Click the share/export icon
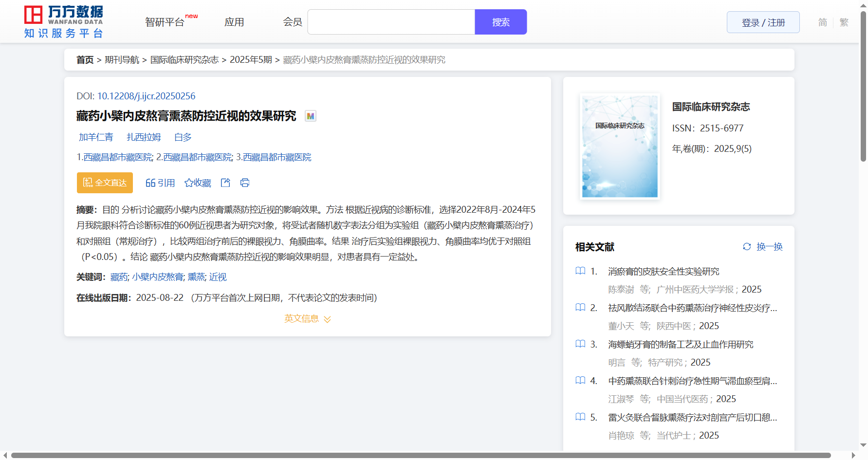The width and height of the screenshot is (868, 460). pos(225,183)
